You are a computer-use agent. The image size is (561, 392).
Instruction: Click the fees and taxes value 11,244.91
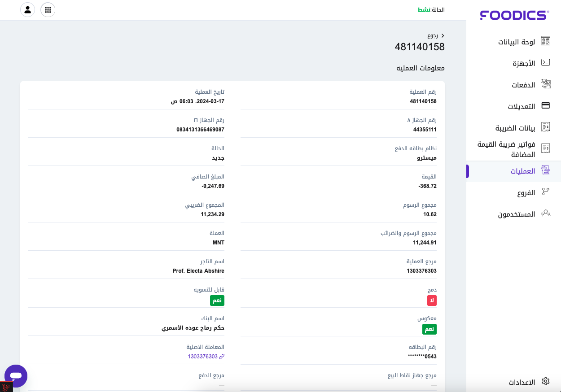[x=425, y=243]
